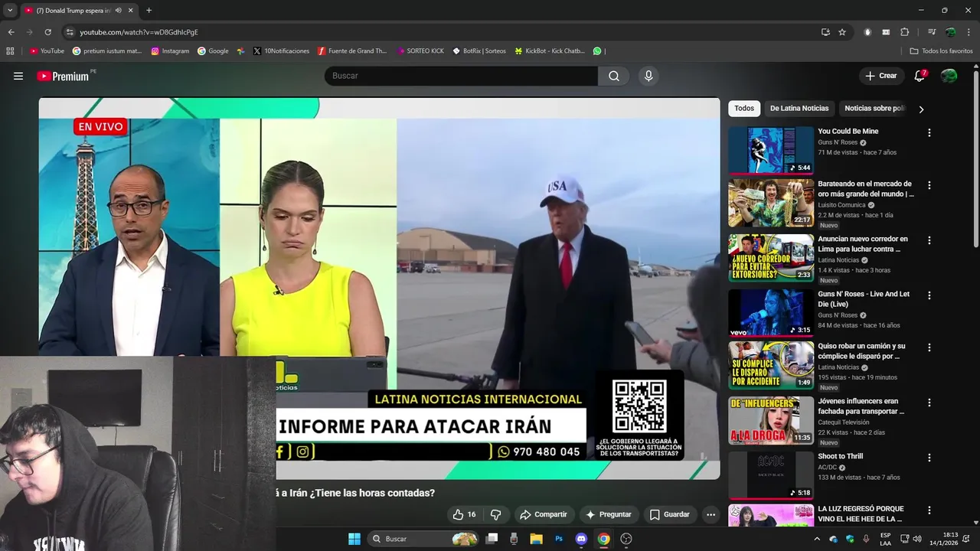Open a new browser tab
980x551 pixels.
(x=149, y=11)
